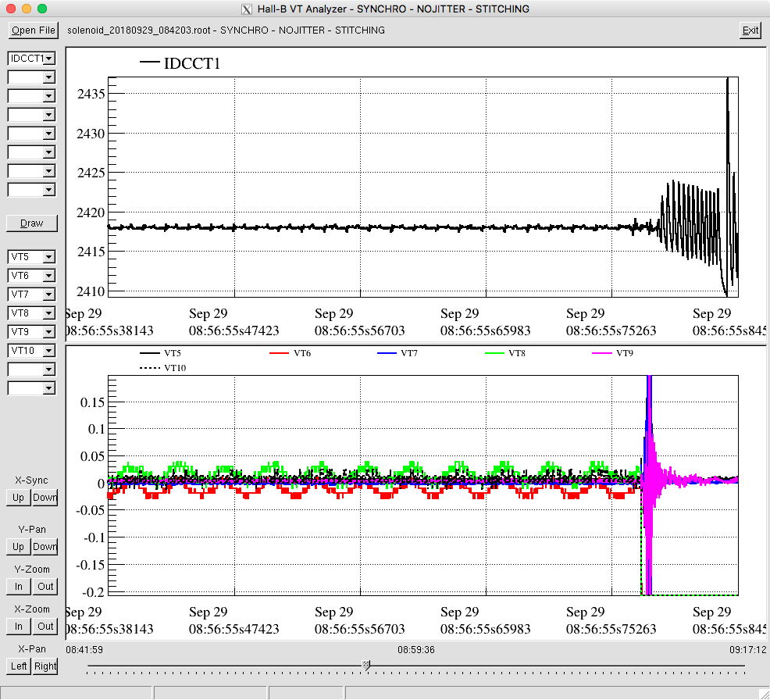This screenshot has height=700, width=770.
Task: Zoom Out on the Y axis
Action: pyautogui.click(x=45, y=587)
